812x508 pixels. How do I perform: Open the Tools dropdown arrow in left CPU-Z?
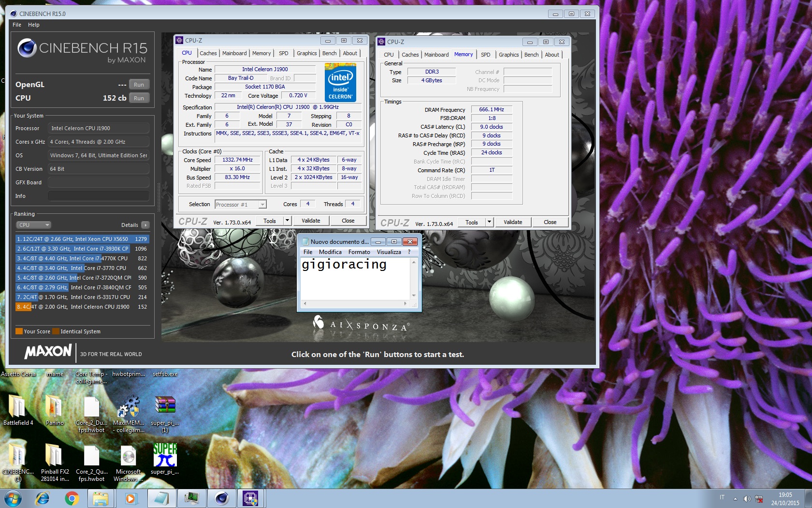pos(287,221)
